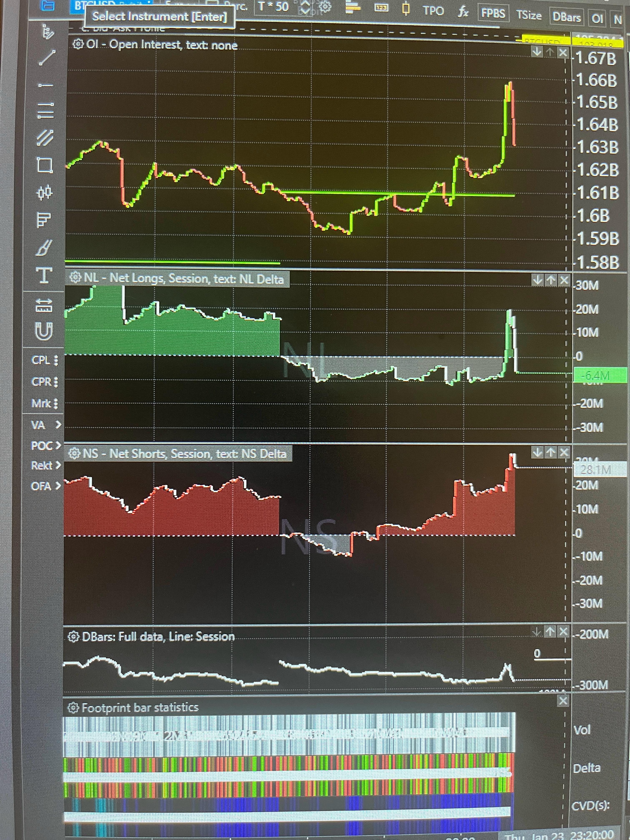Toggle the TPO toolbar button
Viewport: 630px width, 840px height.
coord(434,11)
